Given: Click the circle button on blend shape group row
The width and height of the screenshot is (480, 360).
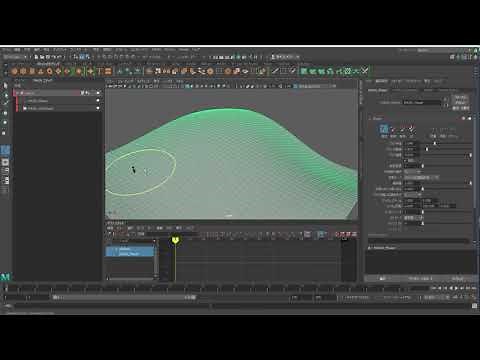Looking at the screenshot, I should pos(98,93).
